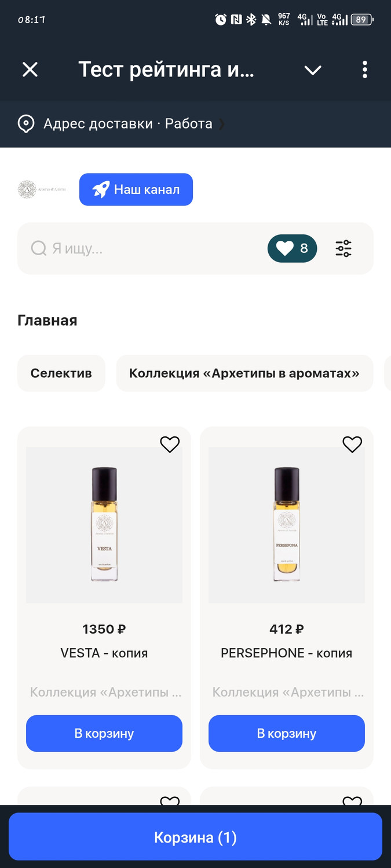This screenshot has height=868, width=391.
Task: Tap the store logo at top left
Action: [42, 189]
